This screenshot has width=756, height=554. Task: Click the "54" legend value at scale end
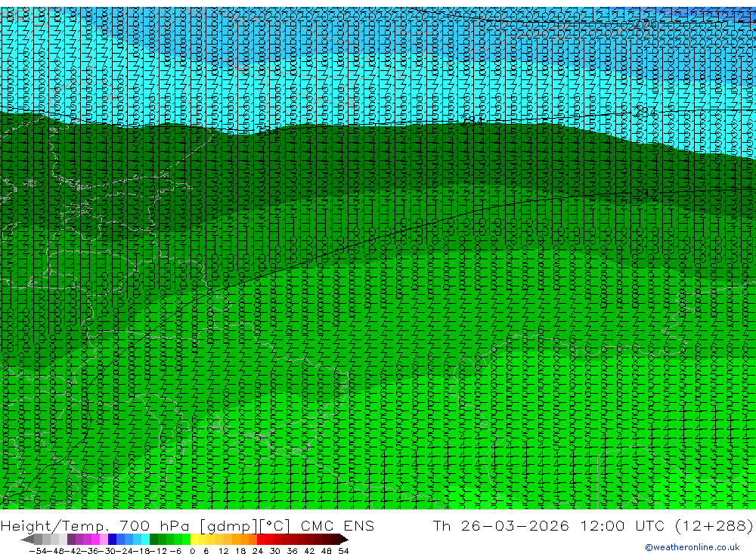pos(343,551)
